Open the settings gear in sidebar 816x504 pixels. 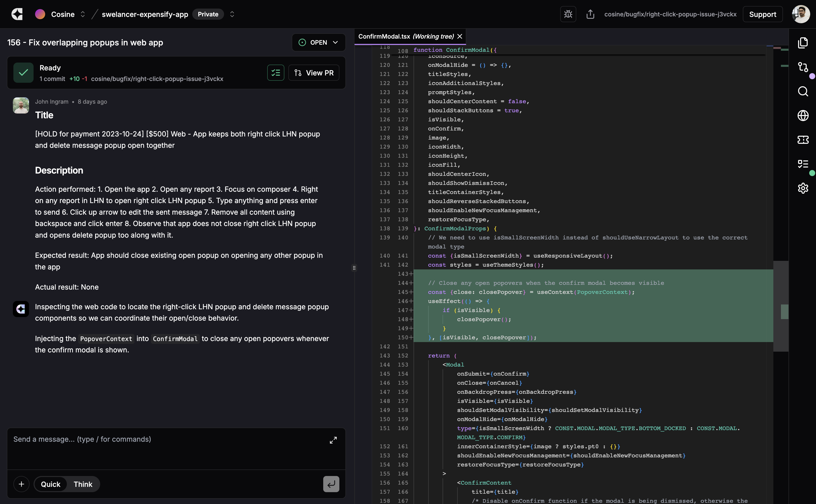(x=803, y=188)
